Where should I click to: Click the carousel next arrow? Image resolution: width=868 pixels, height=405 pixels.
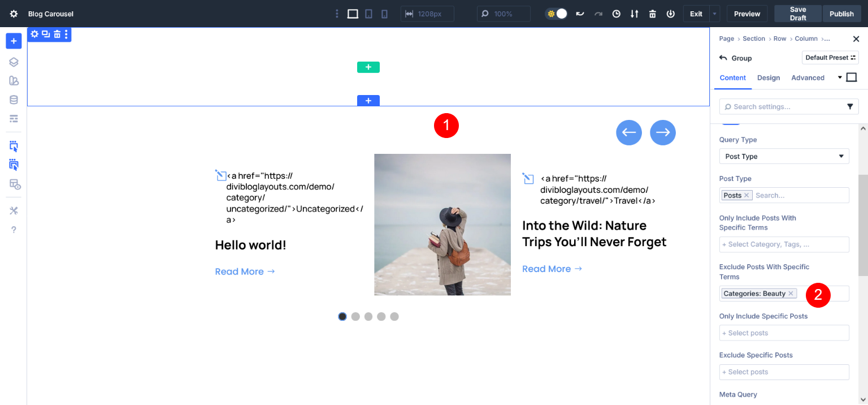[663, 132]
